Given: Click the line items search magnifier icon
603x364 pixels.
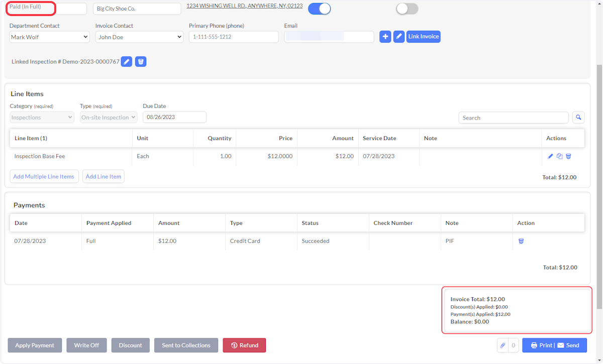Looking at the screenshot, I should pyautogui.click(x=578, y=117).
